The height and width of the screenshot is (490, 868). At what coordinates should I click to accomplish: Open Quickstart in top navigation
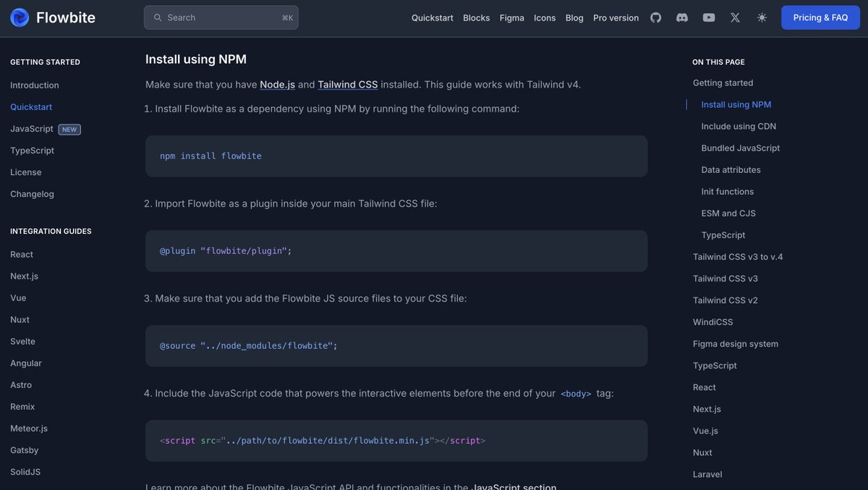click(x=433, y=17)
